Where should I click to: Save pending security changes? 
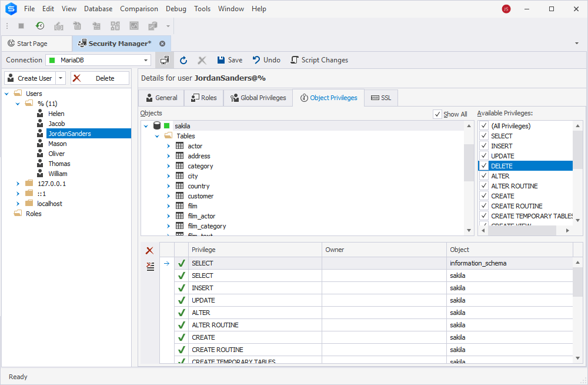(229, 59)
